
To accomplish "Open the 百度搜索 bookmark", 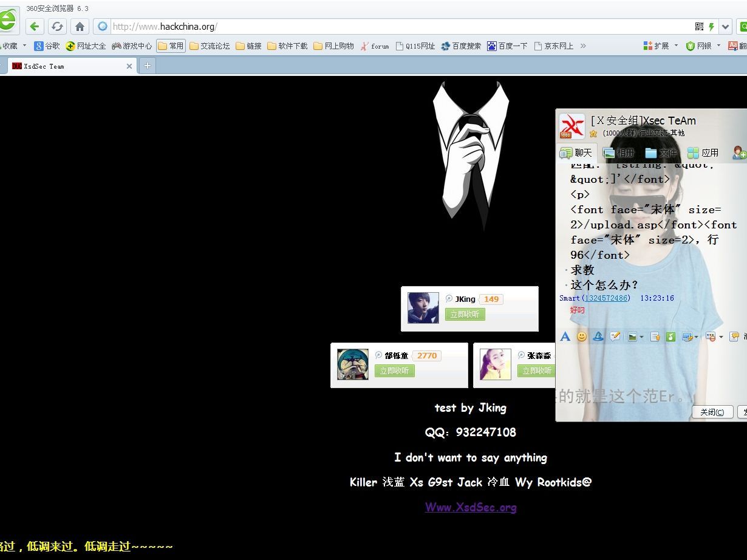I will tap(461, 46).
